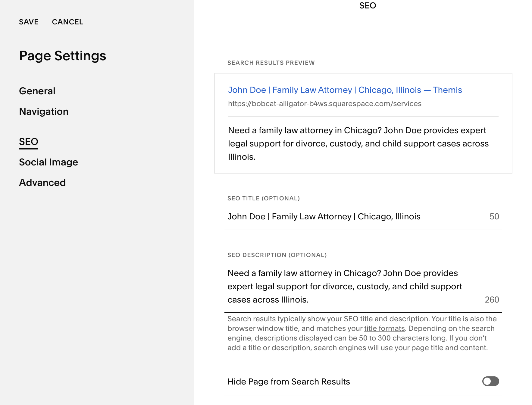Open the General settings tab
The width and height of the screenshot is (532, 405).
tap(37, 91)
